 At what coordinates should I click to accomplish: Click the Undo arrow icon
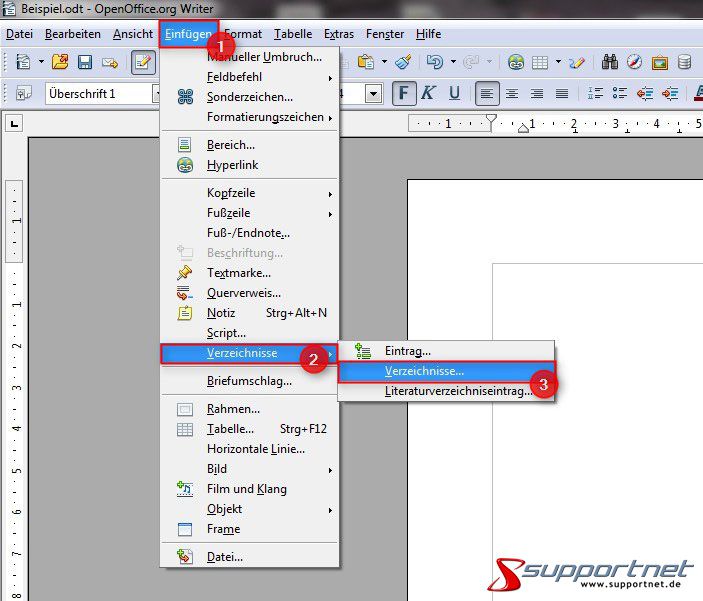(x=434, y=61)
